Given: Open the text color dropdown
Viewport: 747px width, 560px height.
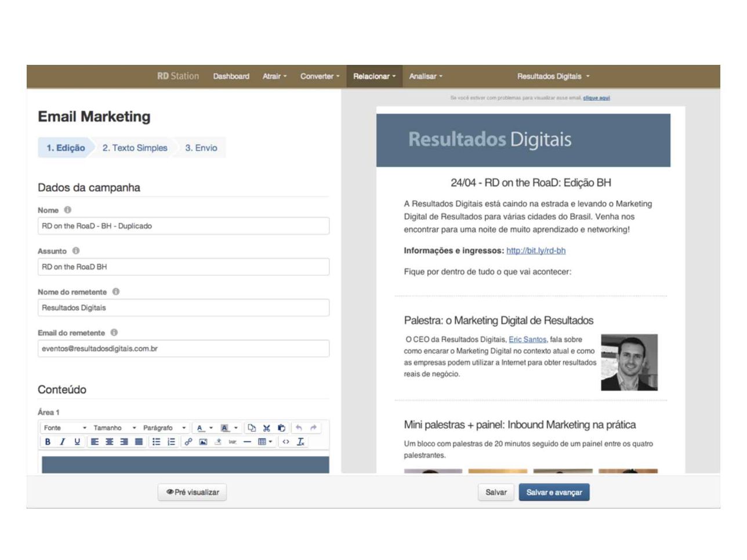Looking at the screenshot, I should (205, 428).
